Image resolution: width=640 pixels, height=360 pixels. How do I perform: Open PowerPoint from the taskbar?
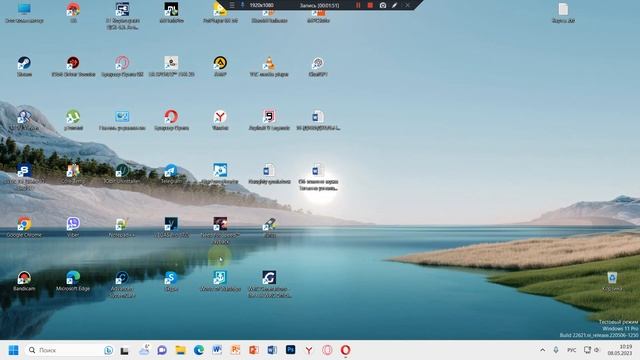(x=253, y=350)
